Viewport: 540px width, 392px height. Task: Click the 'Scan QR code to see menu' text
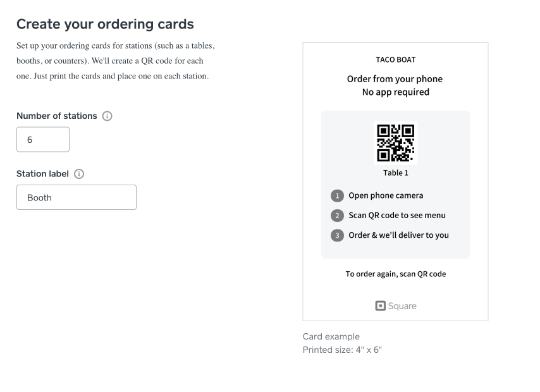click(397, 215)
